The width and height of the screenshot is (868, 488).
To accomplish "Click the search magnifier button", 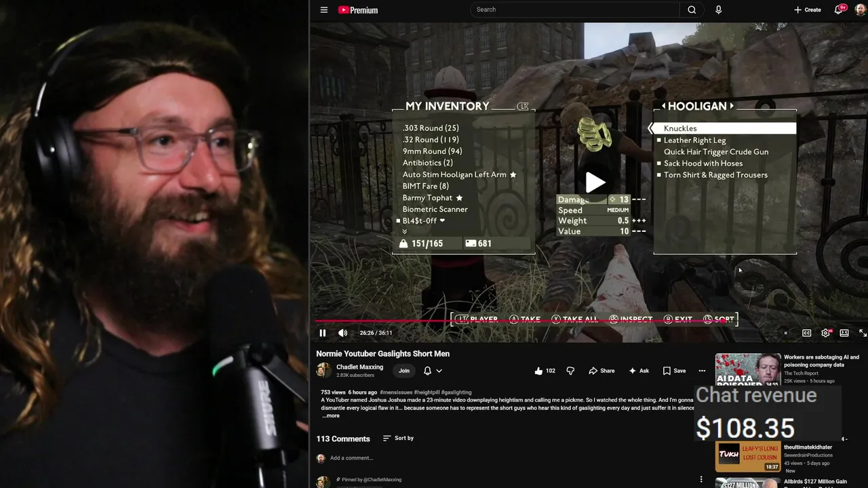I will 692,9.
